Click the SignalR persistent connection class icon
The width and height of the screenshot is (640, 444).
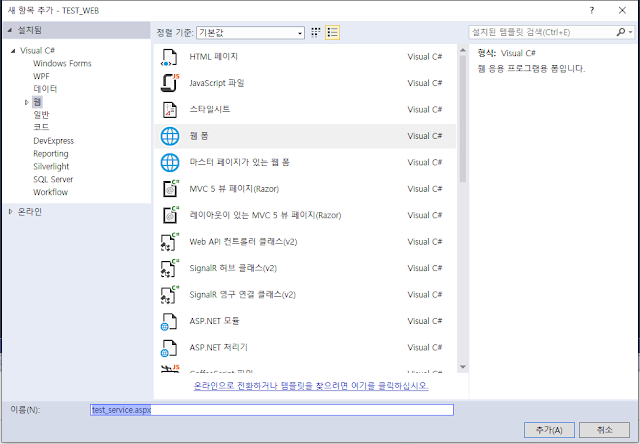coord(170,295)
